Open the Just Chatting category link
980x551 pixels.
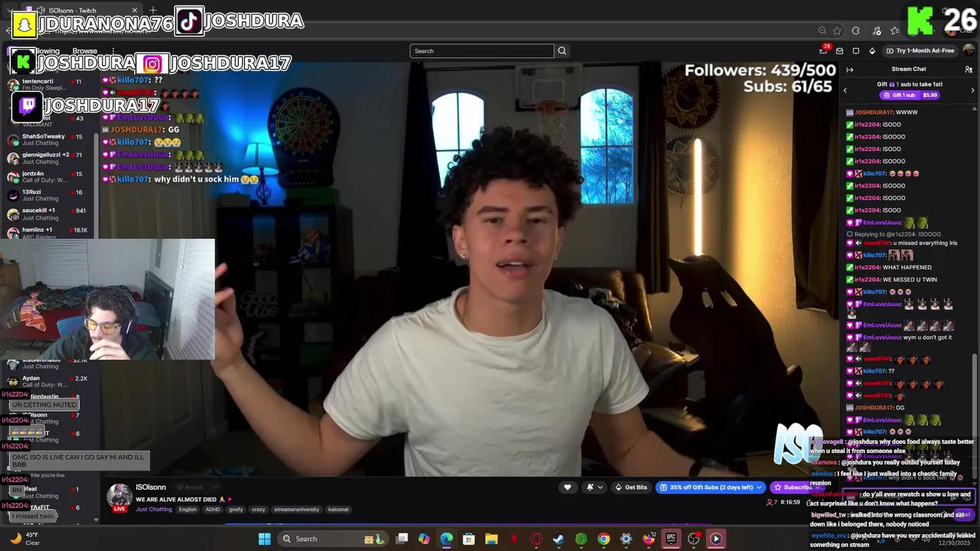(154, 509)
